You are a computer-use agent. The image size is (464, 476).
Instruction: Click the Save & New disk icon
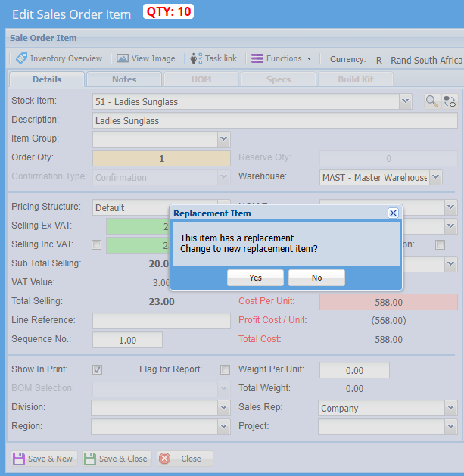click(x=19, y=459)
